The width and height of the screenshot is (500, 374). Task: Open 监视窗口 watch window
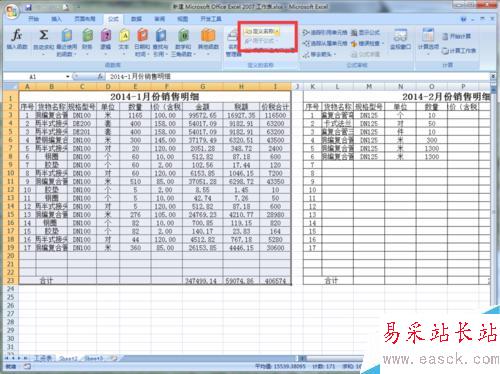click(400, 40)
